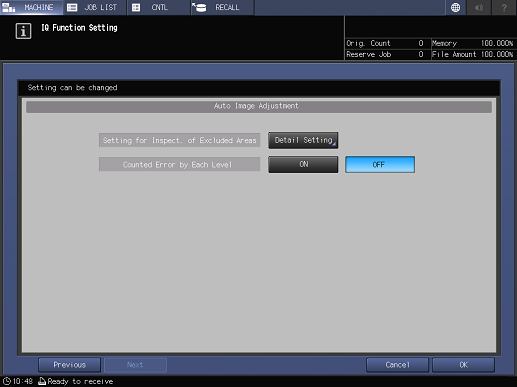Turn Counted Error by Each Level ON
This screenshot has height=387, width=517.
(303, 164)
